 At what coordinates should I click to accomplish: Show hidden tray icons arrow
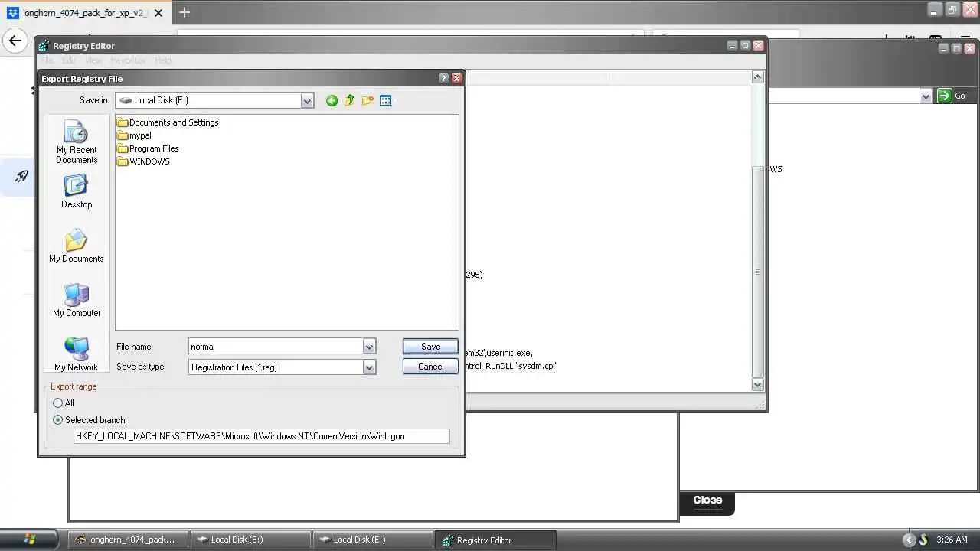[909, 540]
